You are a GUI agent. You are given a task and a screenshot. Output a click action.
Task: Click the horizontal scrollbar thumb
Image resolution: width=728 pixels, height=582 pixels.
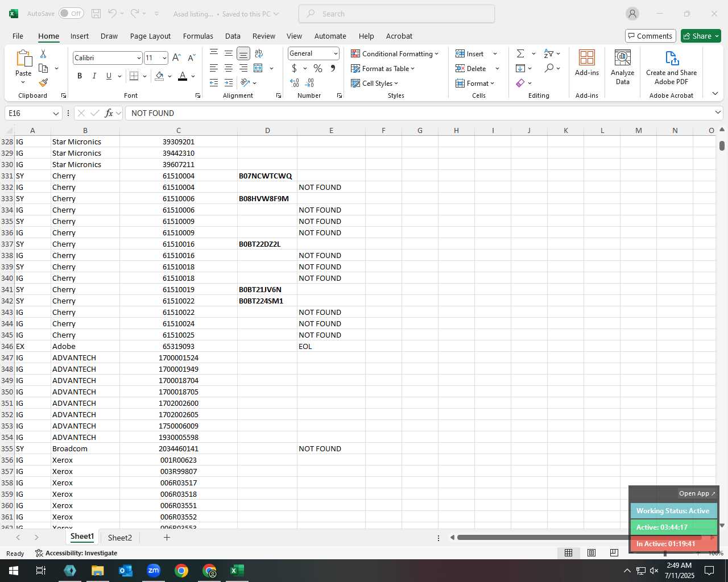580,537
